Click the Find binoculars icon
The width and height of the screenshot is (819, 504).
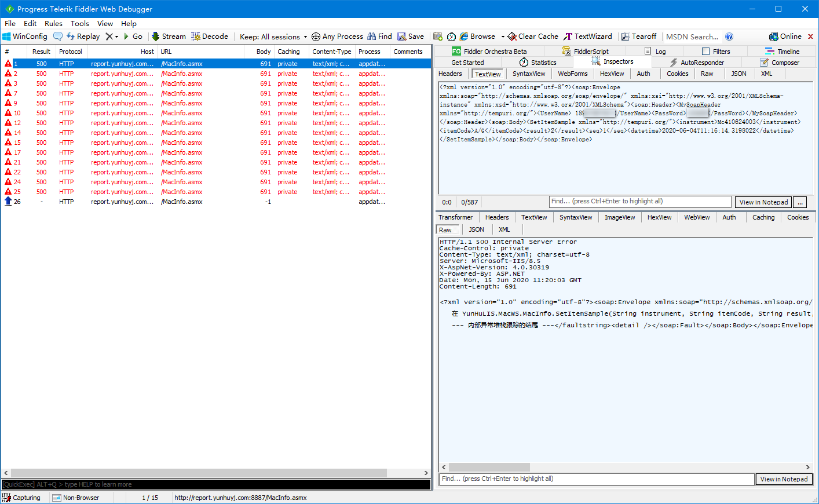(x=372, y=36)
